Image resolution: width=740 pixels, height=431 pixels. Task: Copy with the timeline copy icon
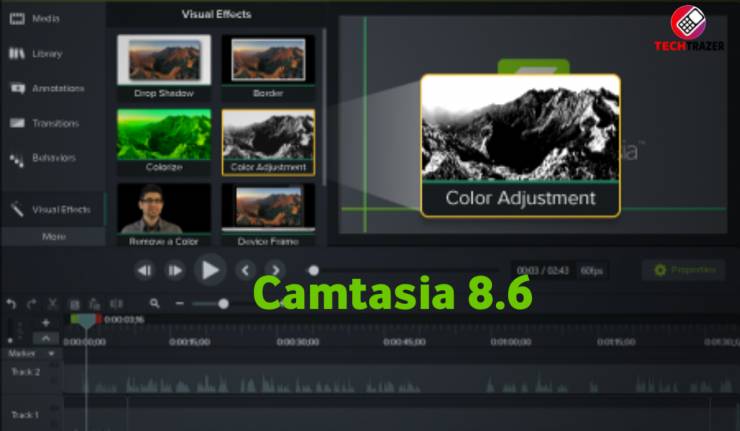pos(74,304)
